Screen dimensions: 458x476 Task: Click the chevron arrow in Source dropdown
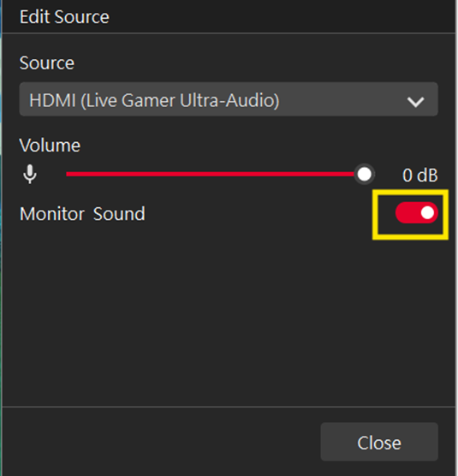(x=415, y=102)
